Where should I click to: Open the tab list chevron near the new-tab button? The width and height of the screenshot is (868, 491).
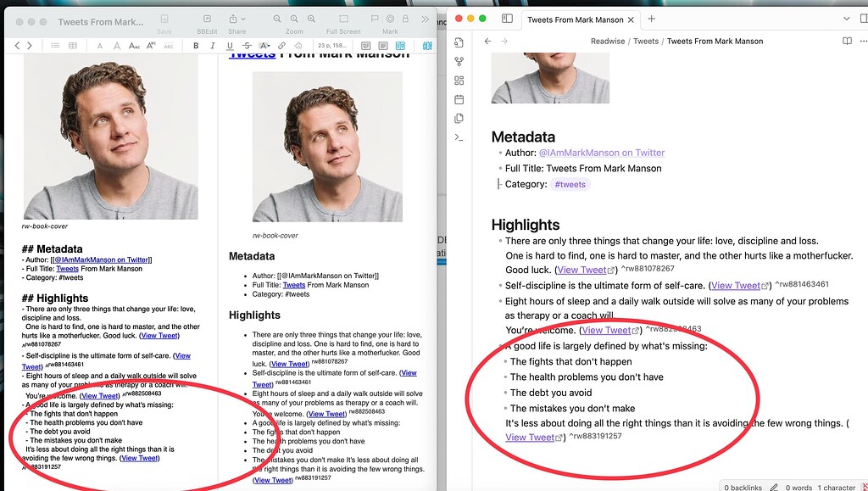(847, 19)
